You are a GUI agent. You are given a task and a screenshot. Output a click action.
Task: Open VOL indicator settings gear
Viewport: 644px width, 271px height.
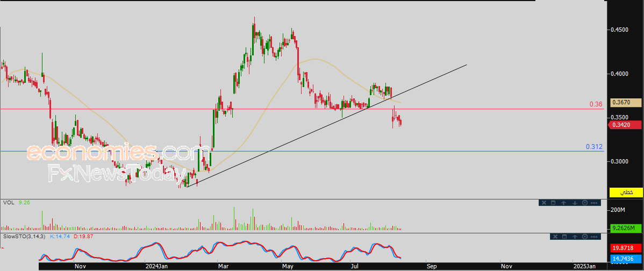point(585,203)
